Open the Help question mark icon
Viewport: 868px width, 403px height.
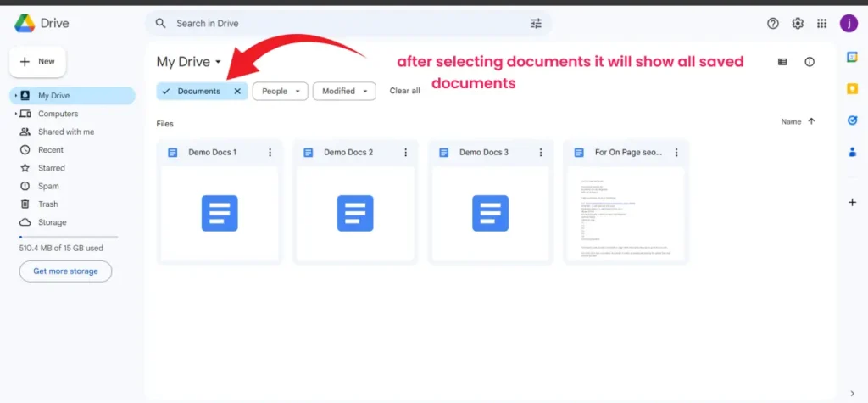(772, 24)
